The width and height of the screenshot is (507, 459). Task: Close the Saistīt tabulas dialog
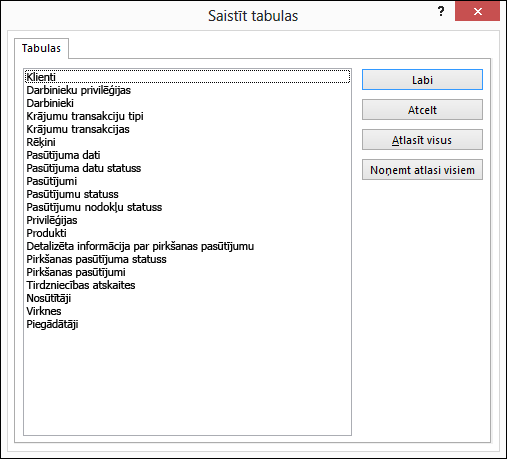pyautogui.click(x=477, y=12)
